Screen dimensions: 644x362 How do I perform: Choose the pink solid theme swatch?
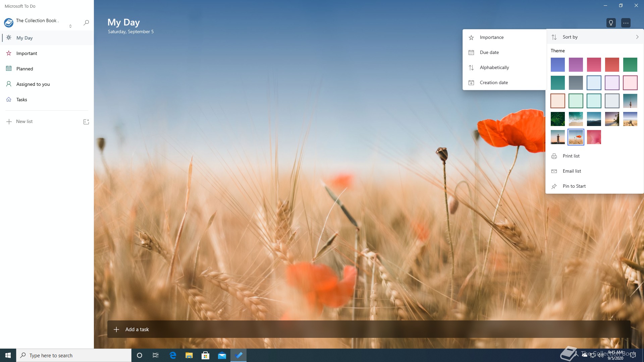point(594,65)
